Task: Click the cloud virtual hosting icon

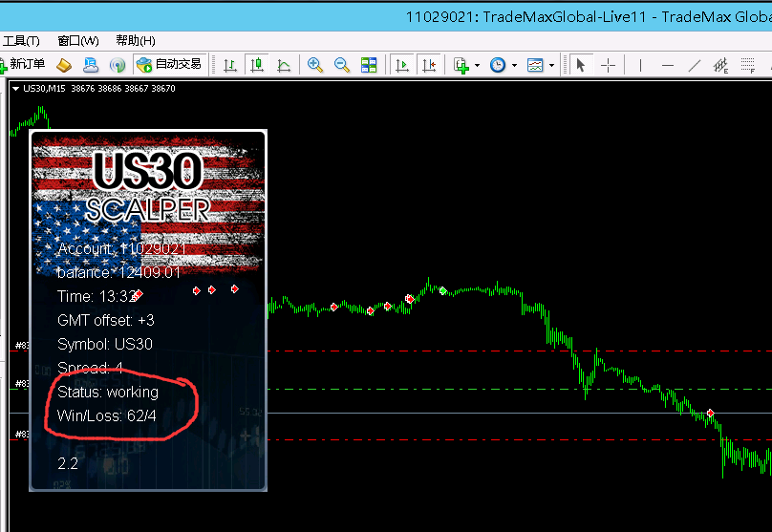Action: pyautogui.click(x=91, y=65)
